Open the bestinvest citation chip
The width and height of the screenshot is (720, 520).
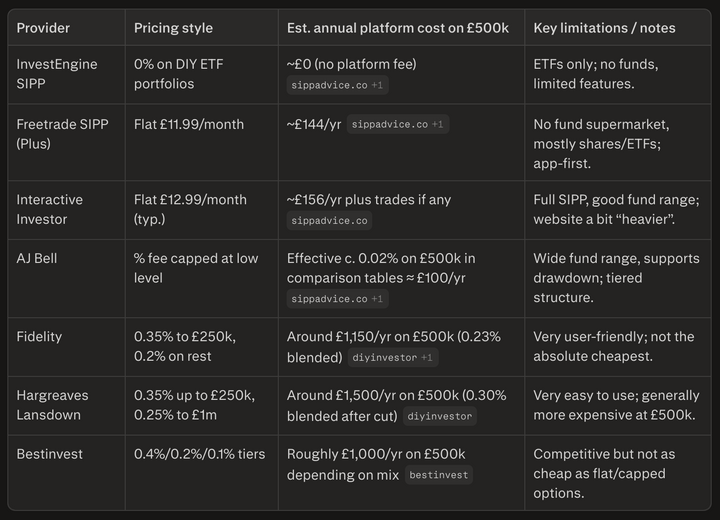click(x=438, y=475)
